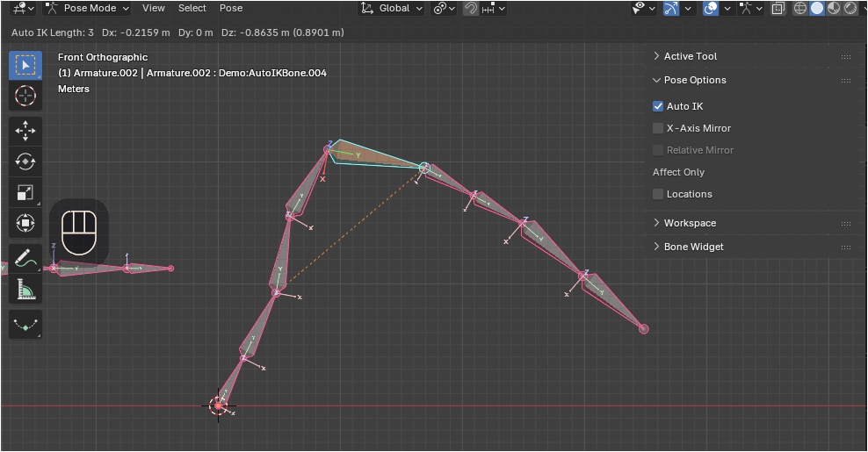The width and height of the screenshot is (868, 452).
Task: Click the 'Meters' unit label
Action: [74, 89]
